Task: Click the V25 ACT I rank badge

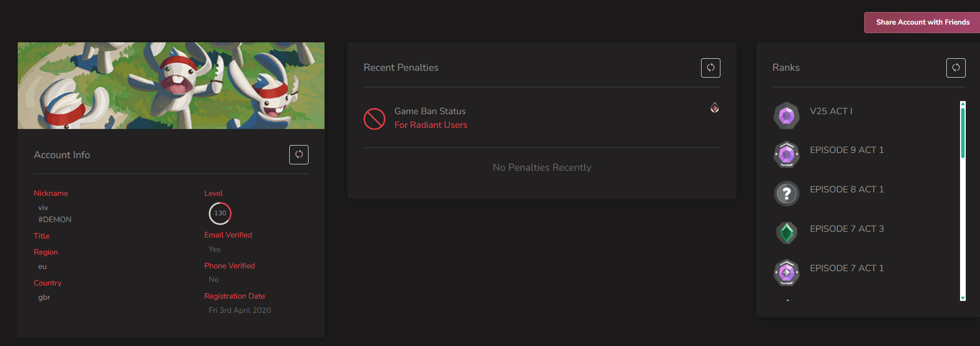Action: (x=787, y=115)
